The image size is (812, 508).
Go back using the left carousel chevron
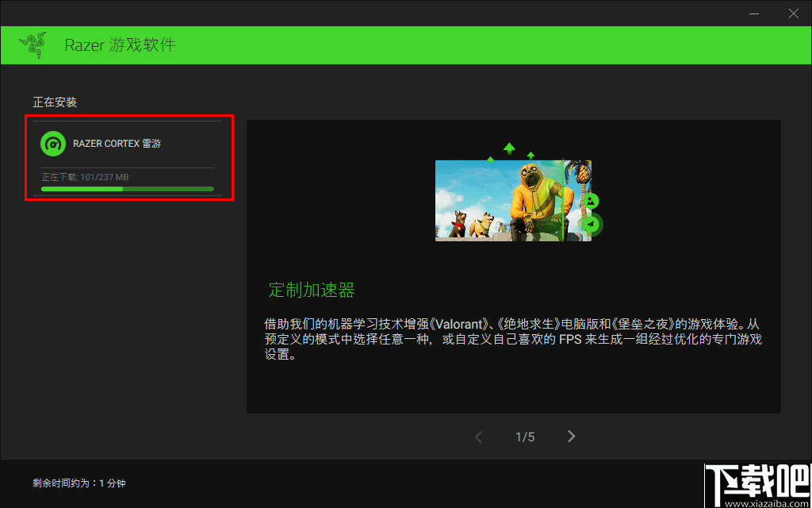[478, 436]
